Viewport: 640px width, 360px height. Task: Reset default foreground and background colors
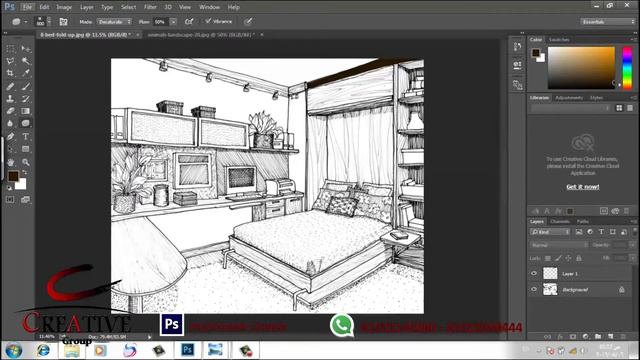pos(9,188)
